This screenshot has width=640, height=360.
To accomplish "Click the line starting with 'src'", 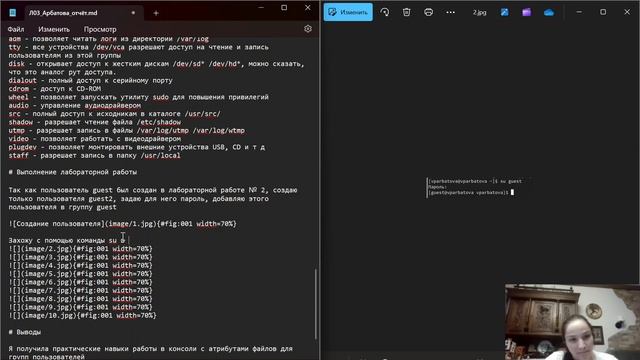I will pyautogui.click(x=114, y=113).
